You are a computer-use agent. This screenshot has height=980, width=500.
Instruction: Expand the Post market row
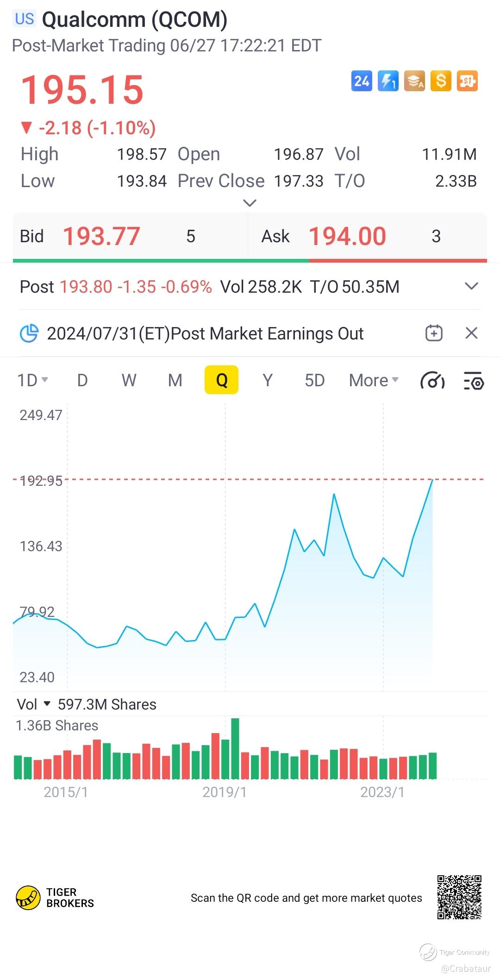[471, 286]
